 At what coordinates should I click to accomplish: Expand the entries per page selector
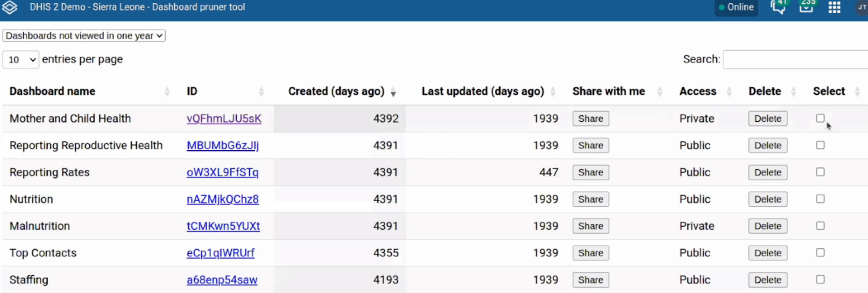tap(21, 60)
